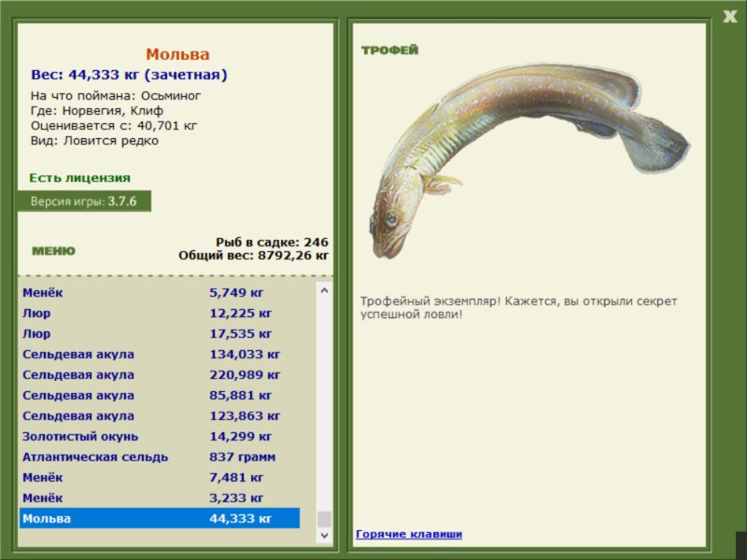
Task: Select the Менёк 3,233 кг row
Action: point(160,497)
